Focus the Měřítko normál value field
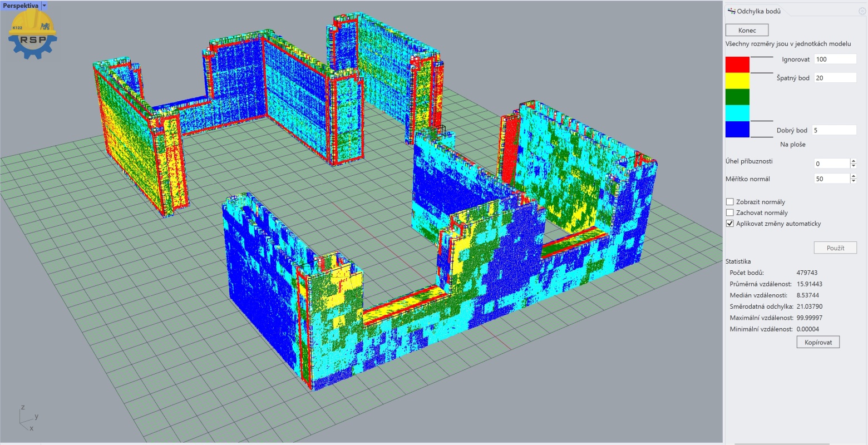Viewport: 868px width, 445px height. 831,179
